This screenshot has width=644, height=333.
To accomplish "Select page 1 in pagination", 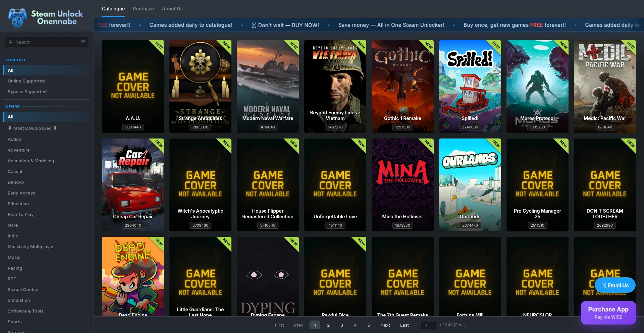I will coord(315,325).
